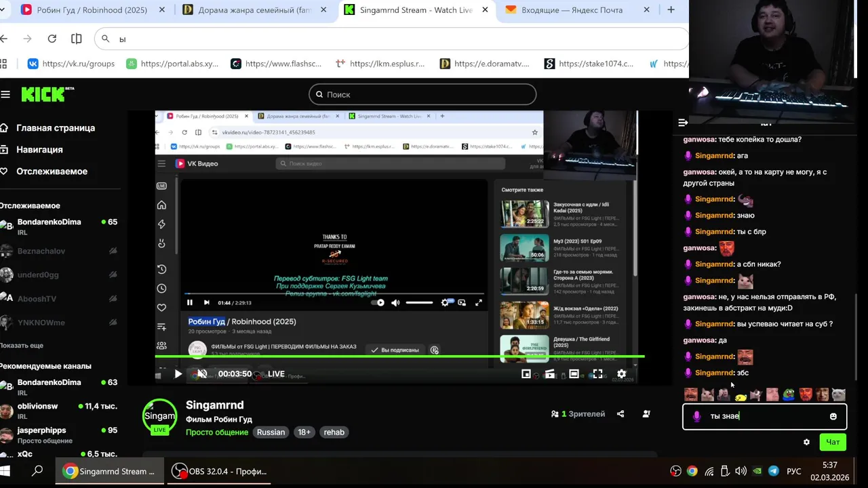Viewport: 868px width, 488px height.
Task: Click the browser address bar
Action: (392, 39)
